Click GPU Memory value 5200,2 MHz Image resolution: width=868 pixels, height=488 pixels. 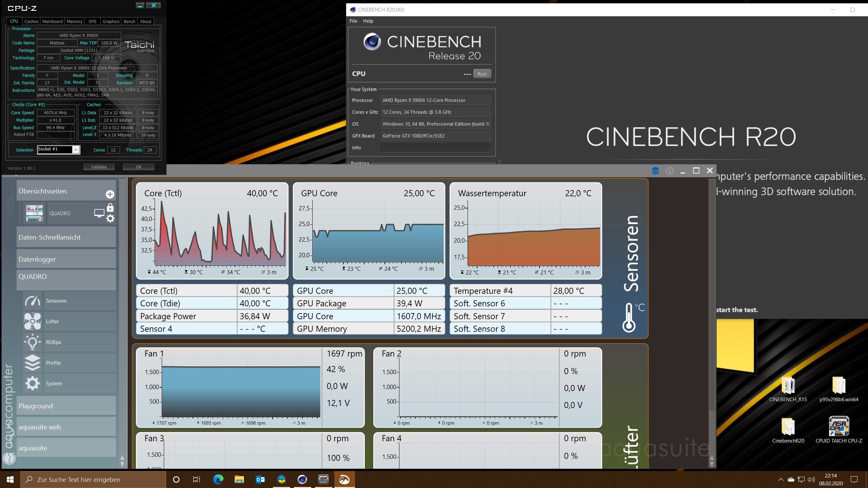[x=419, y=329]
